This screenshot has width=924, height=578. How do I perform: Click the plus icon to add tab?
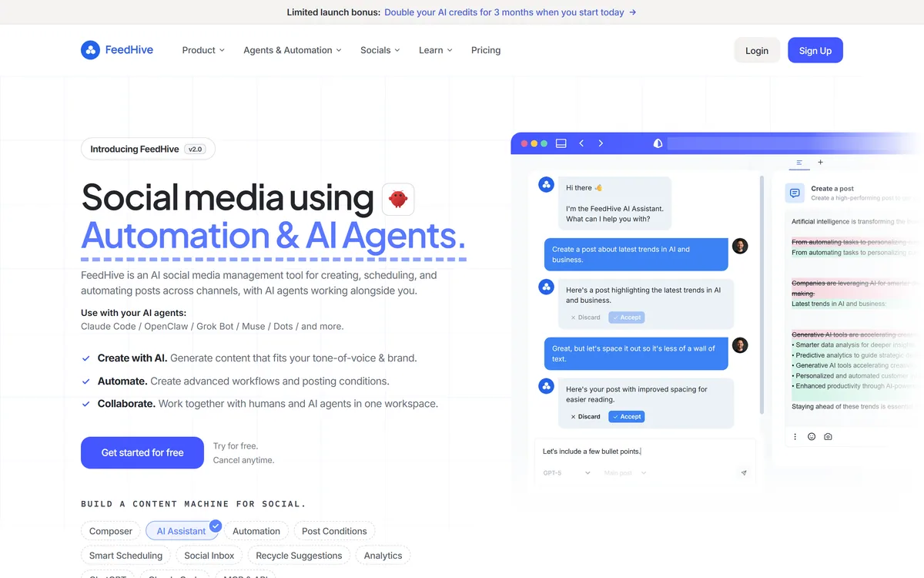tap(820, 163)
